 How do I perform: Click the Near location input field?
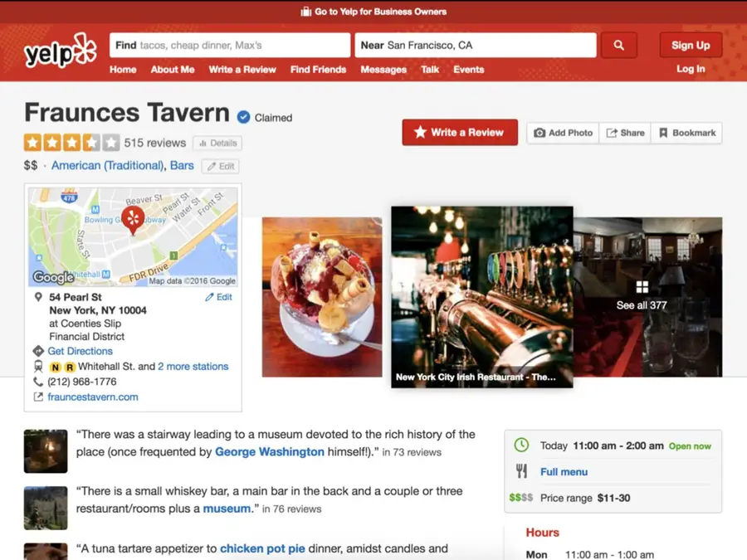point(476,46)
